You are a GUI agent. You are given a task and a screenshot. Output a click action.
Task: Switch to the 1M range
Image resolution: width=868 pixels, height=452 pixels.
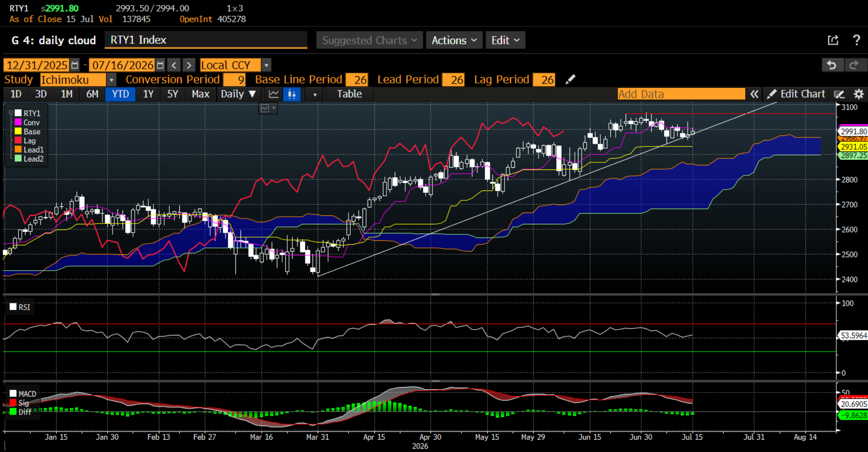67,94
